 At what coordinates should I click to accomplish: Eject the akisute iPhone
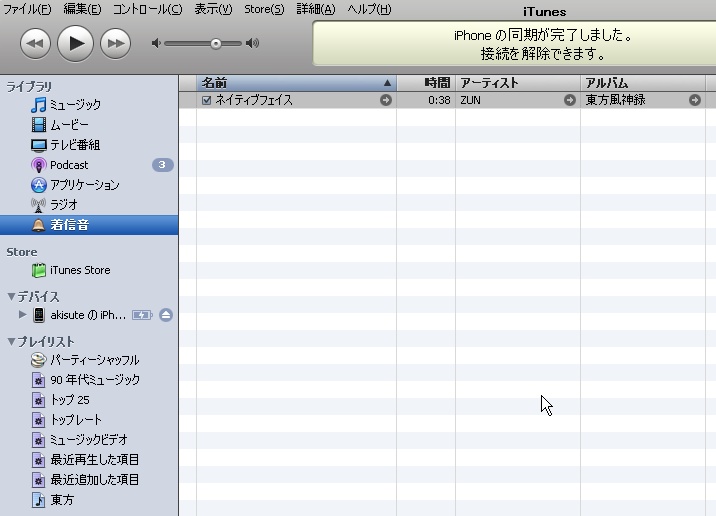[166, 315]
